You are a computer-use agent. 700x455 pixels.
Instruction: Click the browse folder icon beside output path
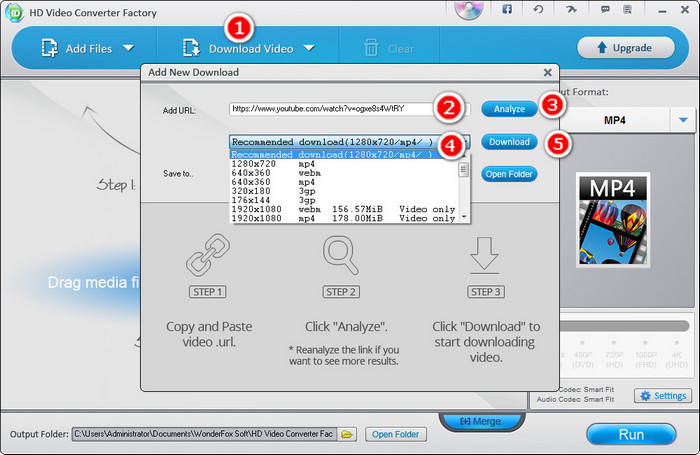coord(347,434)
